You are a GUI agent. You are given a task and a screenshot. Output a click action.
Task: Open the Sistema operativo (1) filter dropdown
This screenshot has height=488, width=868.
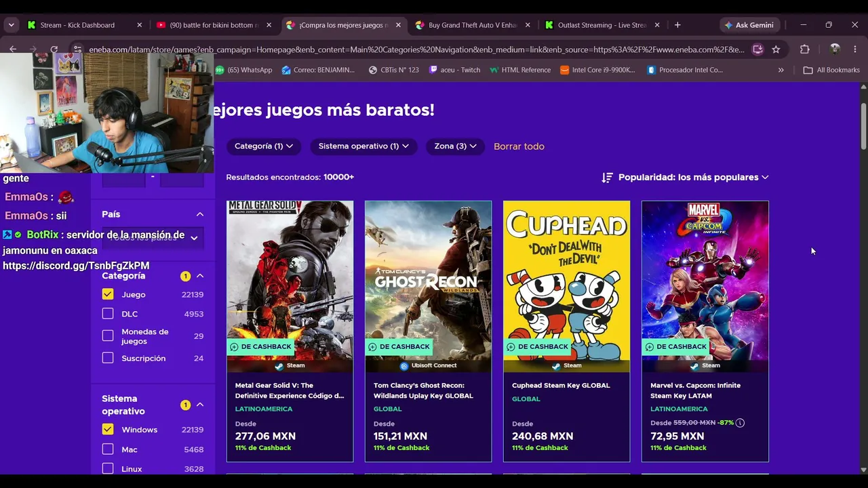tap(363, 146)
